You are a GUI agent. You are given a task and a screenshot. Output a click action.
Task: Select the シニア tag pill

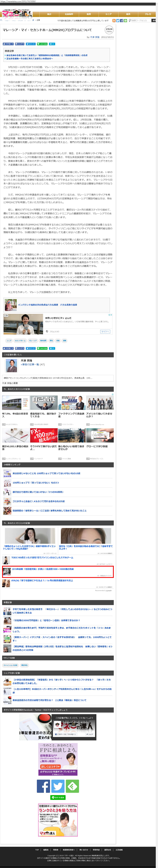(x=9, y=341)
